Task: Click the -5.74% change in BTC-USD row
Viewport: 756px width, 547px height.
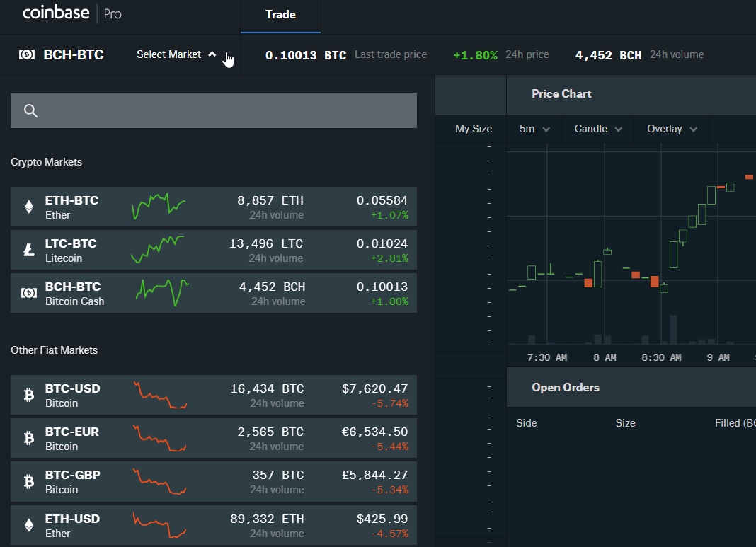Action: pos(389,403)
